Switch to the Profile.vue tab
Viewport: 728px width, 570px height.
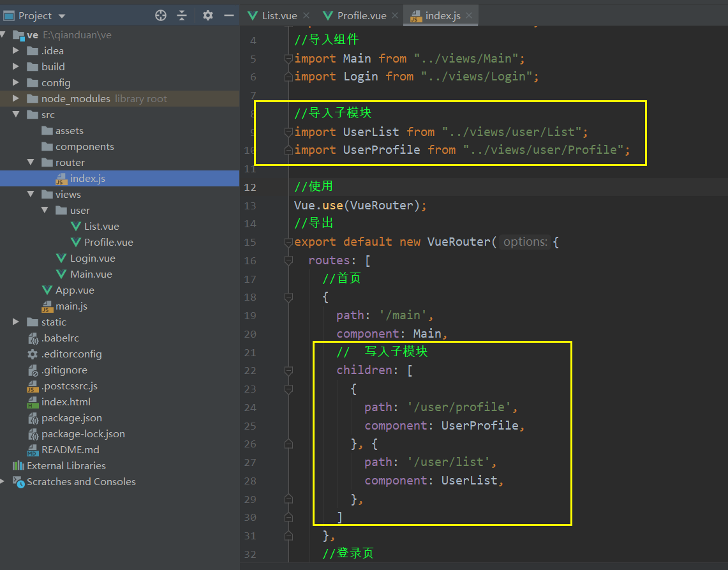pyautogui.click(x=362, y=15)
